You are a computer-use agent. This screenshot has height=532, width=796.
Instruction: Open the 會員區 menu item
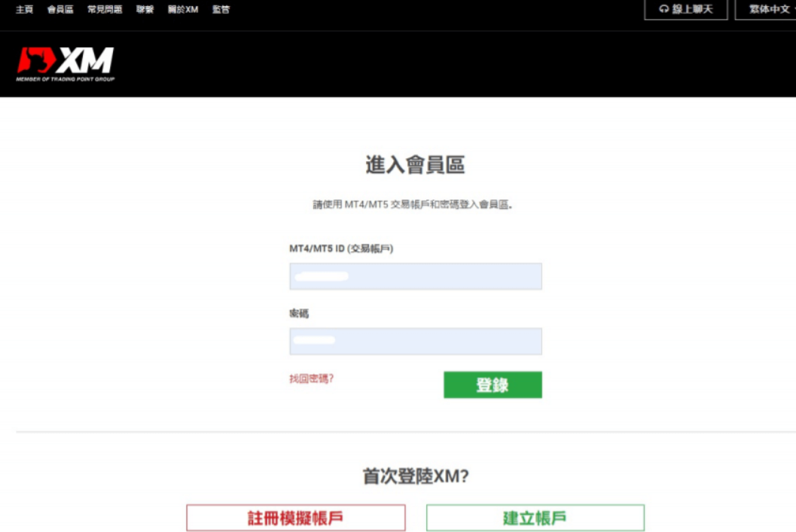[60, 10]
